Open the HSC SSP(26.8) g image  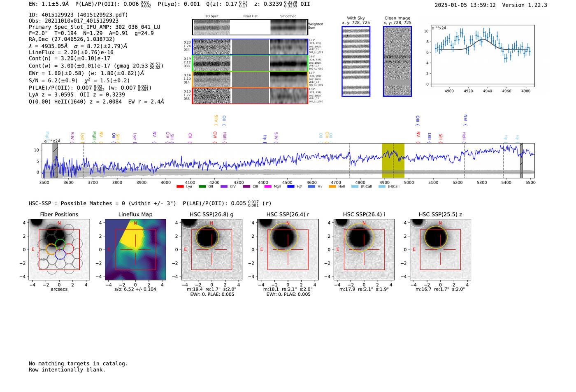tap(211, 250)
